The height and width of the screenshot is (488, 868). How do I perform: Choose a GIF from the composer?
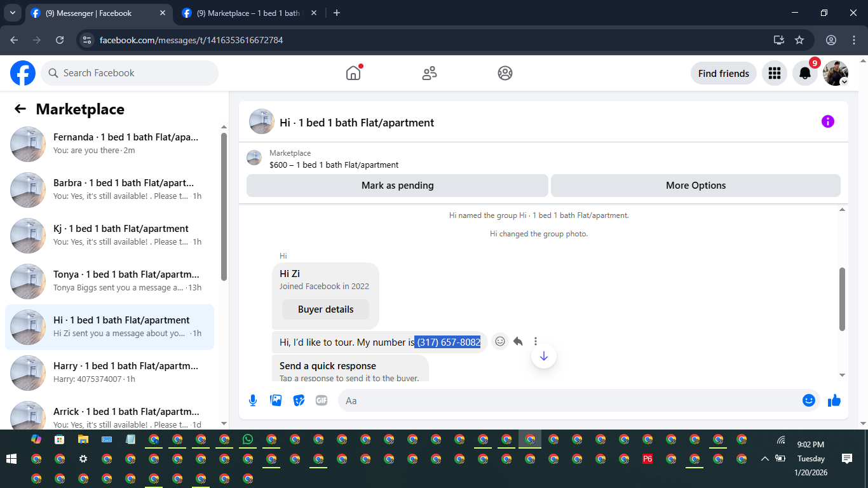coord(322,400)
